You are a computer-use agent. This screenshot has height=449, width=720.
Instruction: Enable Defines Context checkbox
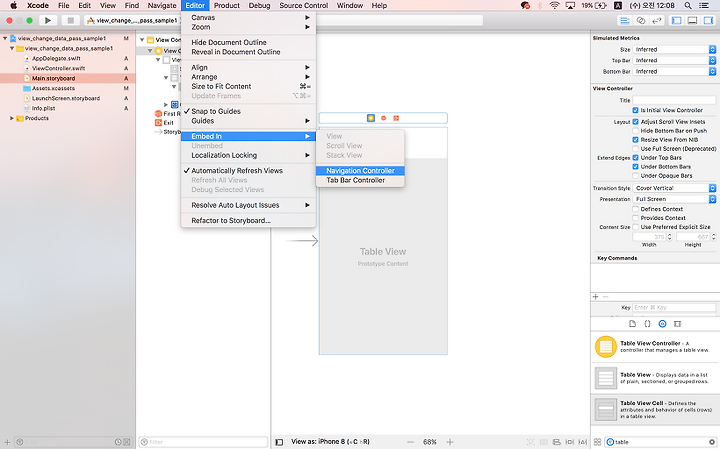[x=636, y=209]
